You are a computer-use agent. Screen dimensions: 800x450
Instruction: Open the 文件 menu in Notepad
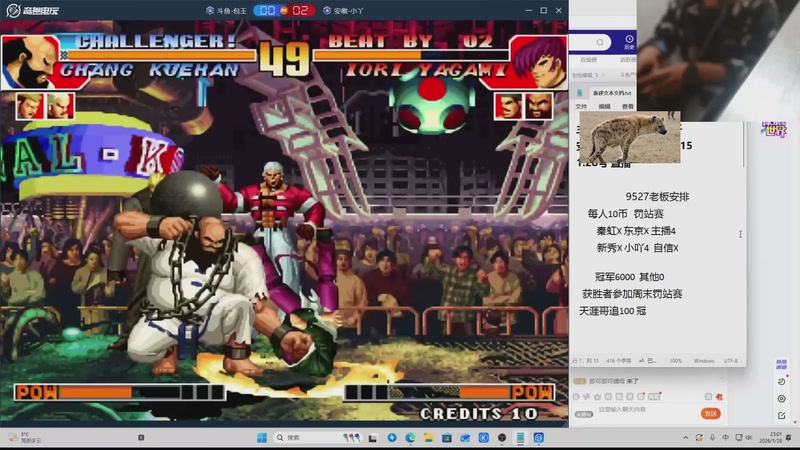[581, 106]
